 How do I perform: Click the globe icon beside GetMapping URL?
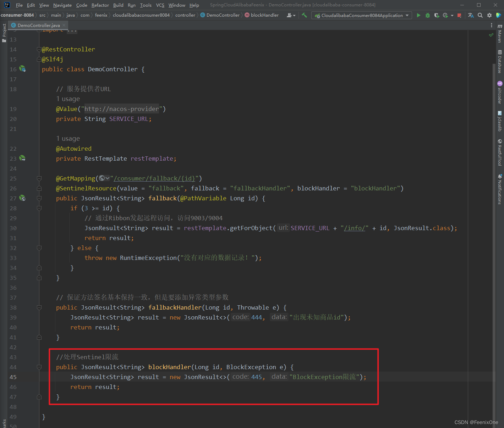click(102, 178)
